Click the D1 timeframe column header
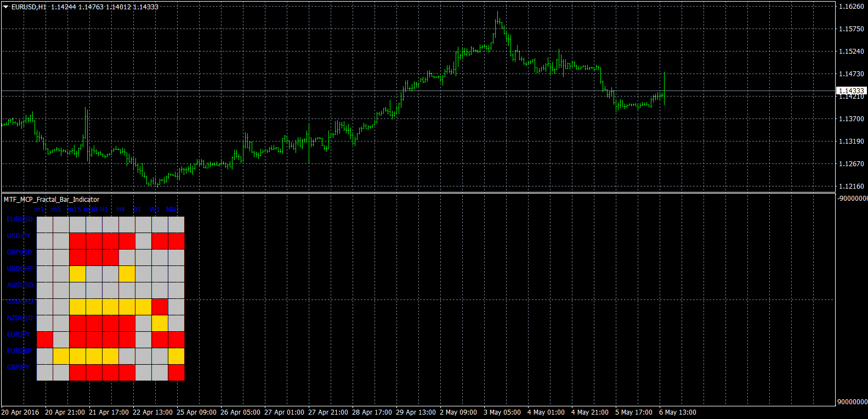This screenshot has height=419, width=868. (x=137, y=209)
